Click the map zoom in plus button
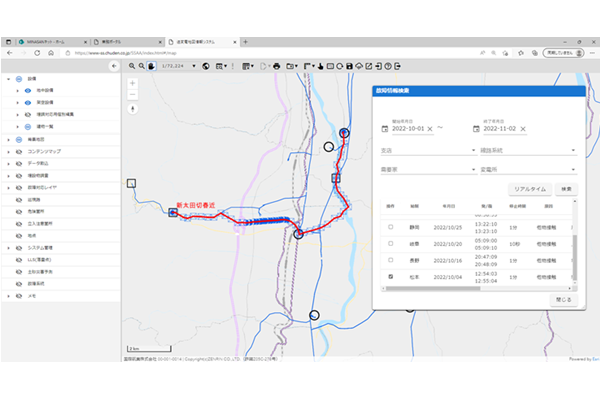Viewport: 600px width, 400px height. tap(133, 83)
